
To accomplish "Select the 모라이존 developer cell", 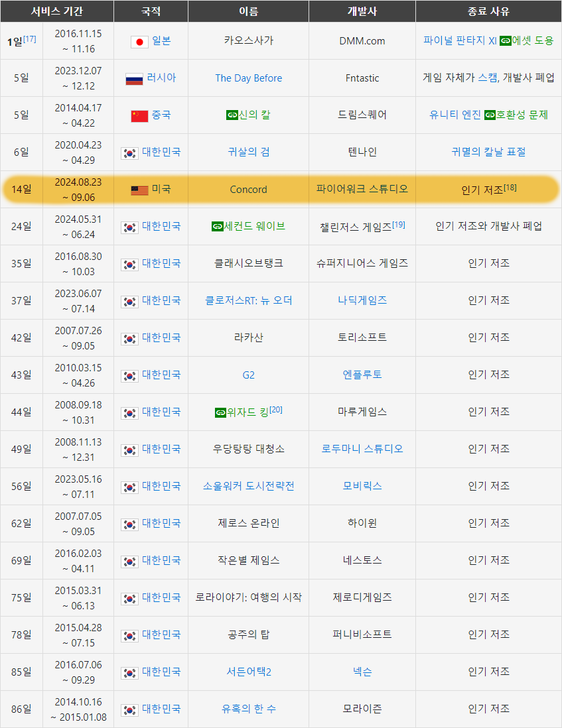I will [x=362, y=709].
